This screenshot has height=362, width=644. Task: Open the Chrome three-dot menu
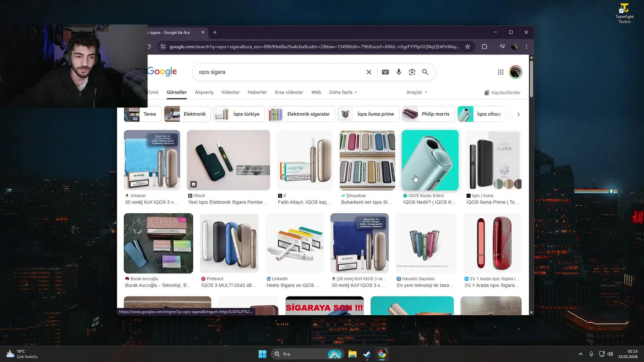coord(526,46)
